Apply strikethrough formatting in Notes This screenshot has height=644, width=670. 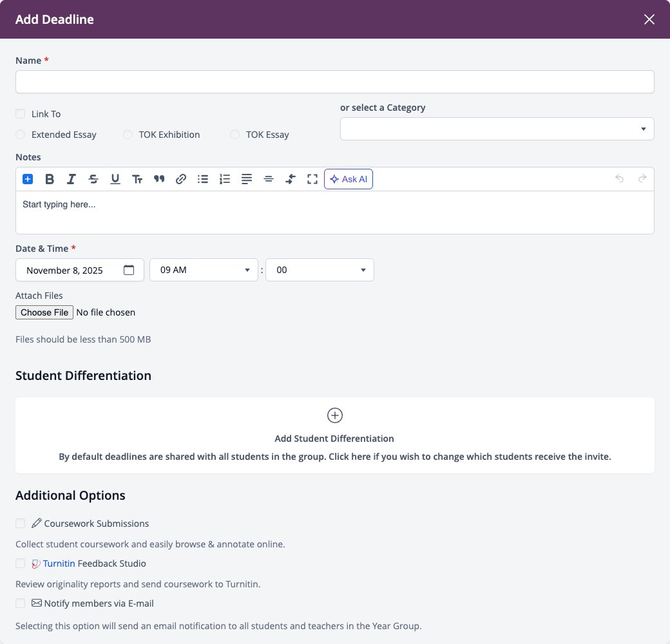(93, 179)
